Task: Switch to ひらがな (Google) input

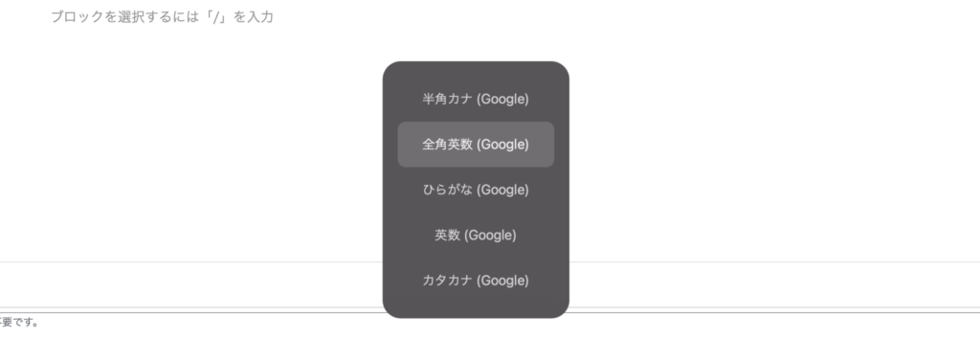Action: pos(476,190)
